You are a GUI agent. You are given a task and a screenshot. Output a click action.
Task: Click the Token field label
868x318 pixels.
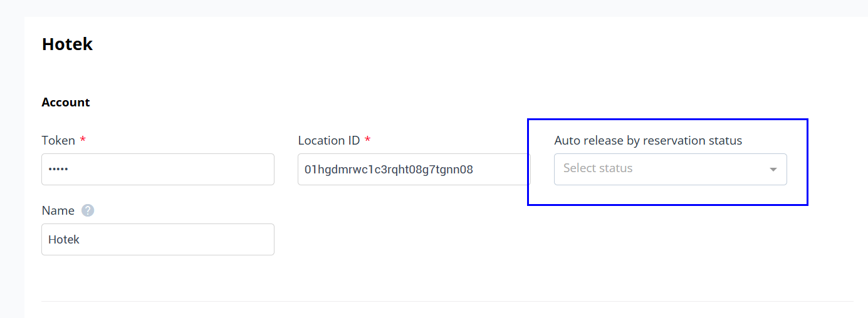click(x=58, y=140)
